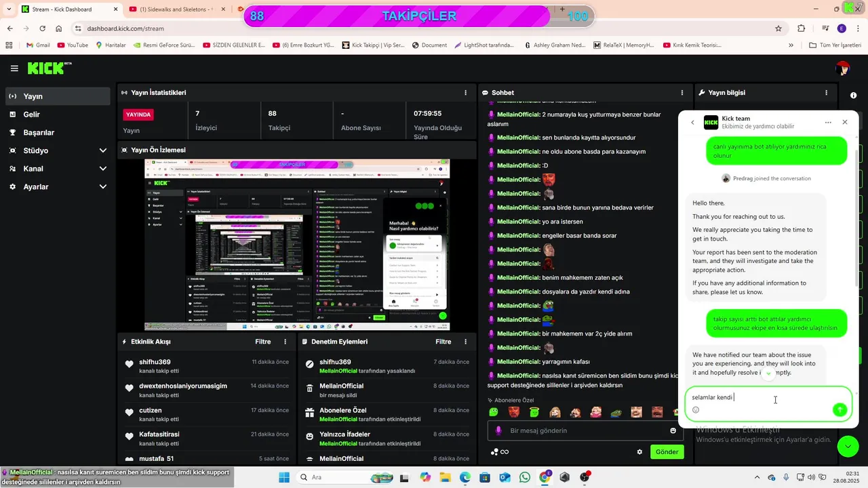This screenshot has height=488, width=868.
Task: Click the green Gönder button
Action: pos(667,452)
